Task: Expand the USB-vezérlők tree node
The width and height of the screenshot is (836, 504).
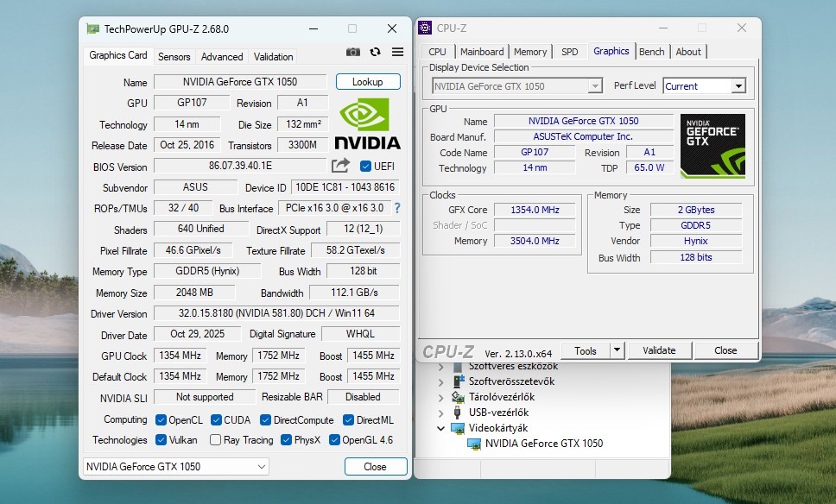Action: [x=441, y=413]
